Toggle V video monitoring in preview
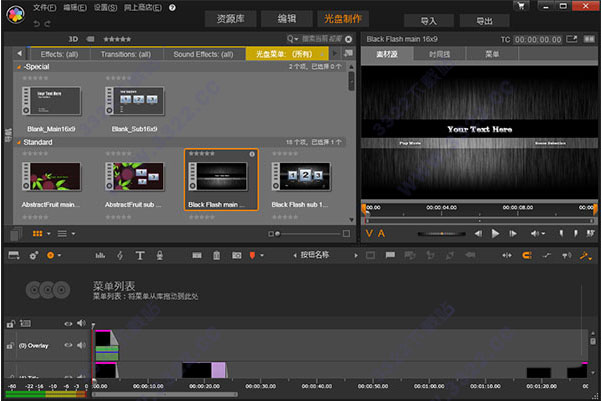The image size is (601, 401). [369, 233]
